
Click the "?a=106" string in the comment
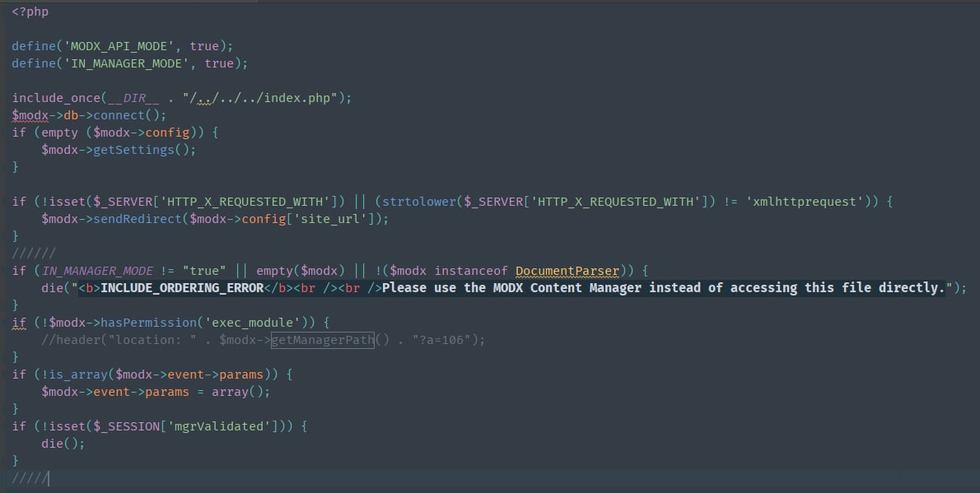click(x=441, y=341)
